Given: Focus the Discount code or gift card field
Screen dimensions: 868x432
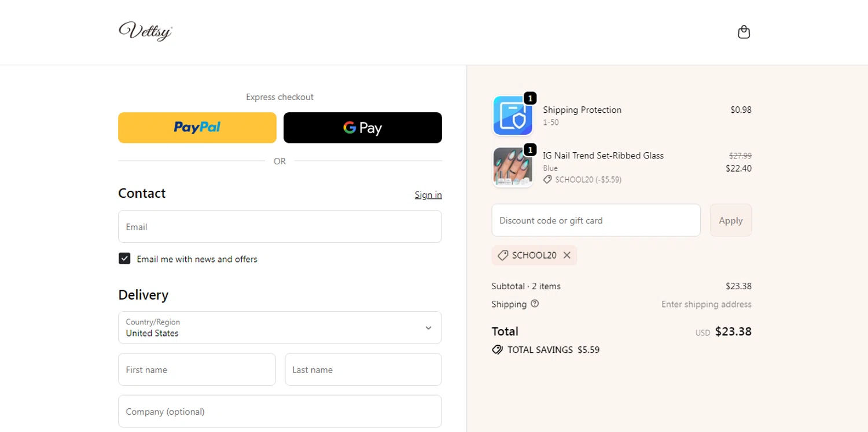Looking at the screenshot, I should [x=596, y=220].
